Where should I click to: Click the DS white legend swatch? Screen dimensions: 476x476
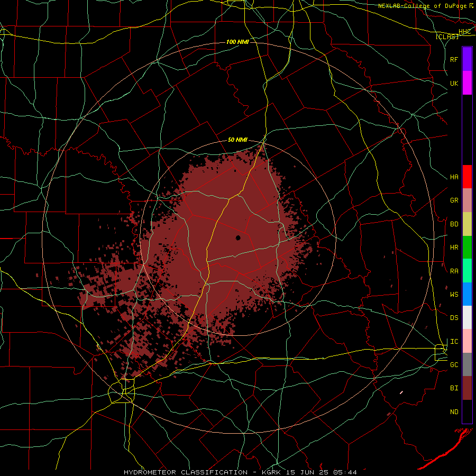(x=467, y=317)
